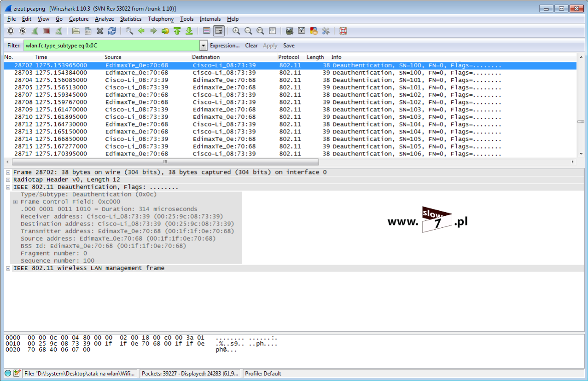Click hex bytes row 0010
The height and width of the screenshot is (381, 588).
(x=141, y=344)
